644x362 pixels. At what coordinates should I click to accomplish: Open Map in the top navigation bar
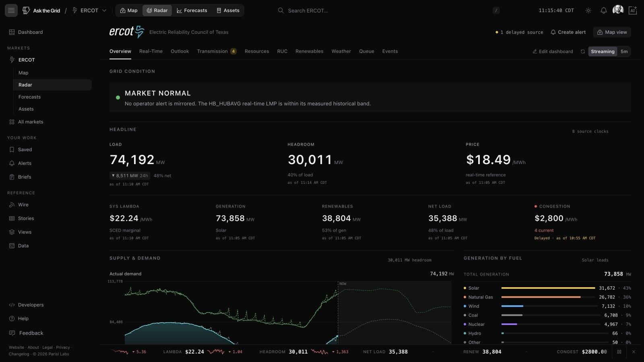(129, 10)
